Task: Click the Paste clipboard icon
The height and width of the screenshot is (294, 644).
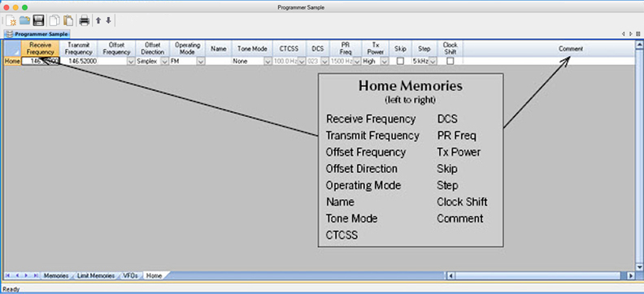Action: (x=68, y=20)
